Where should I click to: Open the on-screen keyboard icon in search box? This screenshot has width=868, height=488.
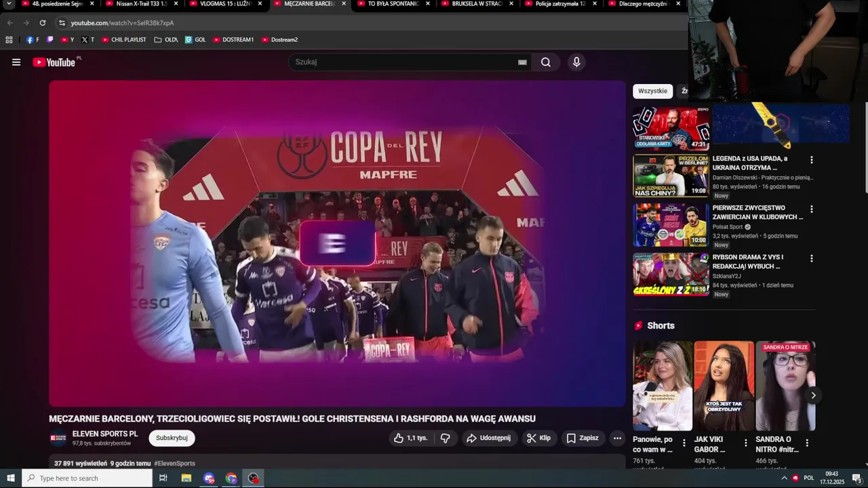(x=522, y=62)
